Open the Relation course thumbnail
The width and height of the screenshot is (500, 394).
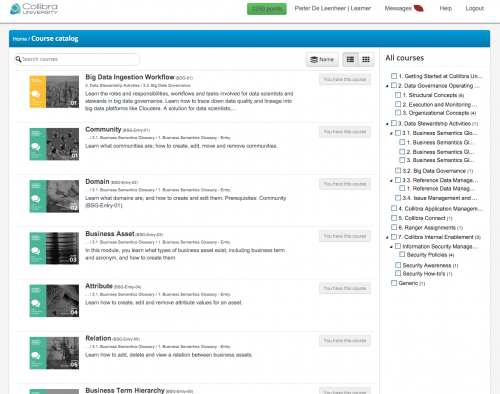pos(54,353)
